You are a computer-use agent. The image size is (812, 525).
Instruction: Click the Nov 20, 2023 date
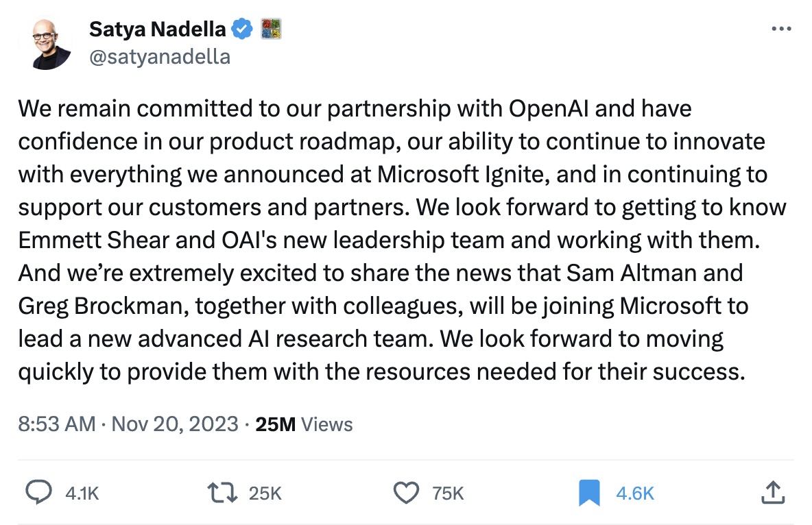coord(175,424)
